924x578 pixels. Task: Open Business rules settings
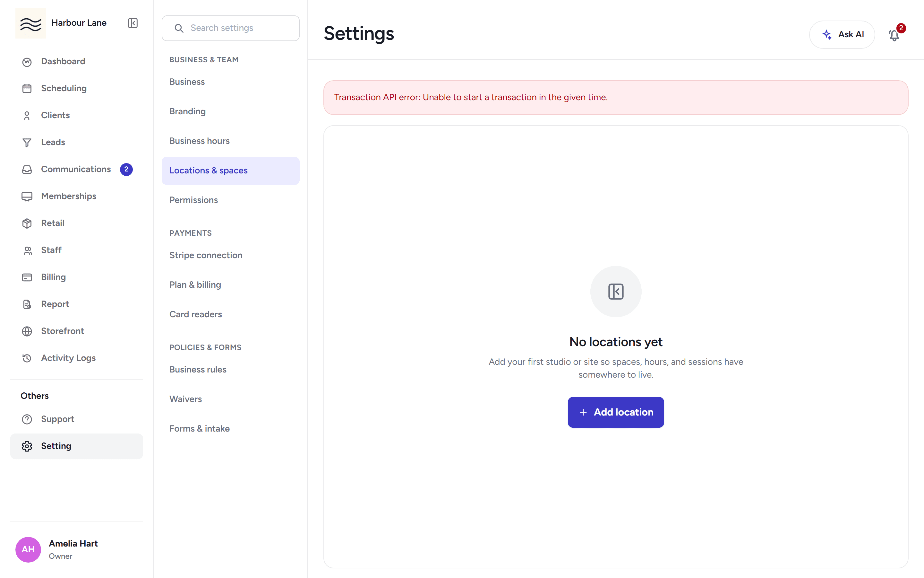(231, 370)
